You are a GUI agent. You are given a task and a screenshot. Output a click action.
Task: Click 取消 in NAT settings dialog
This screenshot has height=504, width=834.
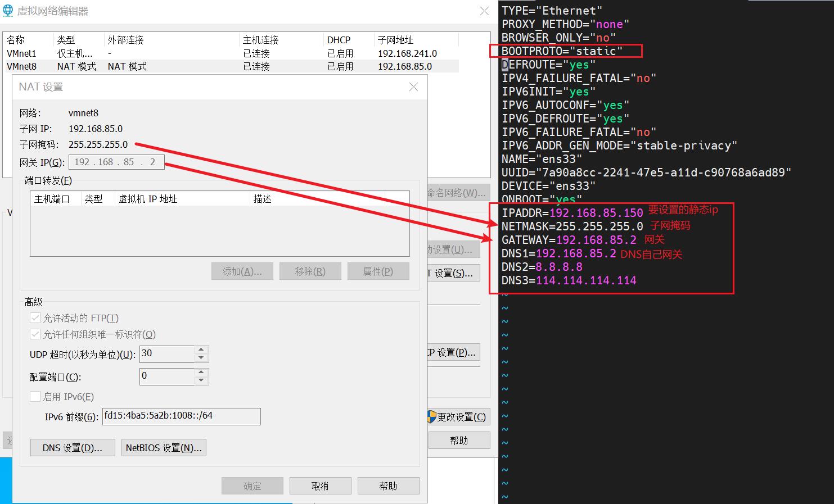coord(320,486)
